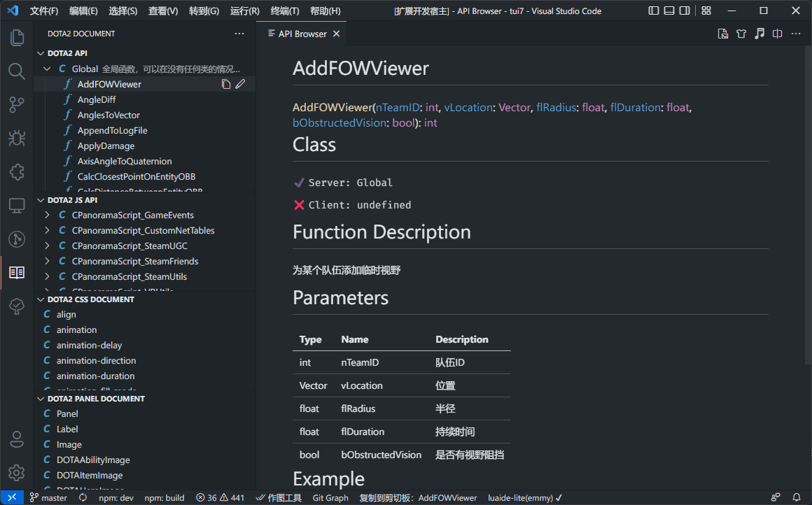Open the 选择(S) menu
This screenshot has width=812, height=505.
(122, 11)
